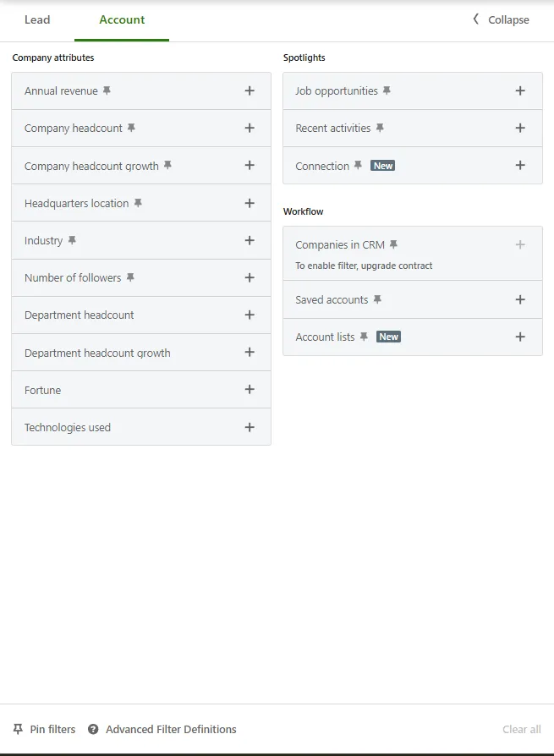Unpin the Number of followers filter
554x756 pixels.
tap(130, 277)
